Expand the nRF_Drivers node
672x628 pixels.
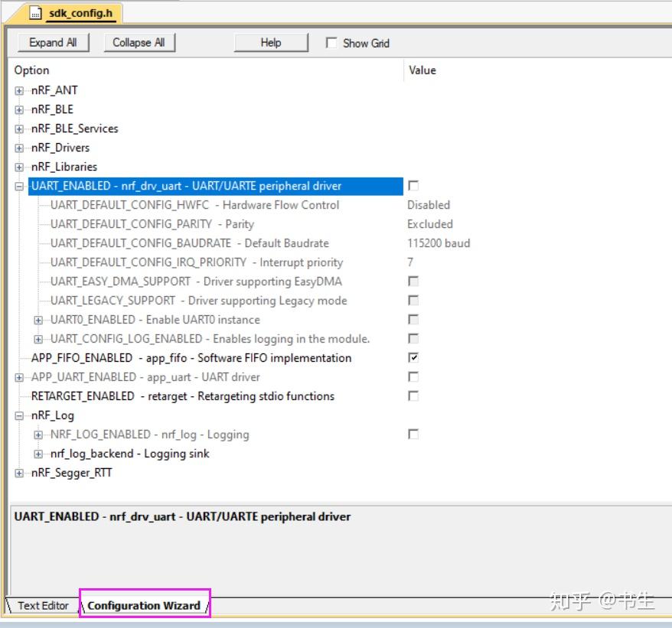19,148
